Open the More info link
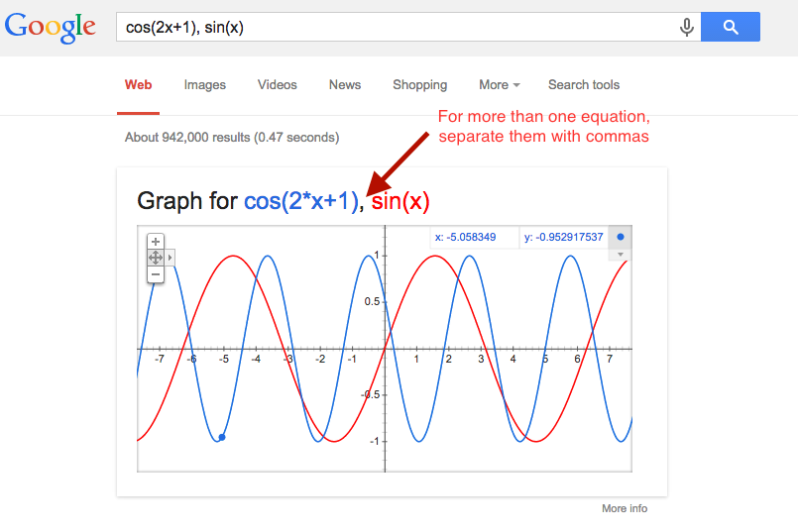The image size is (798, 532). (x=625, y=508)
